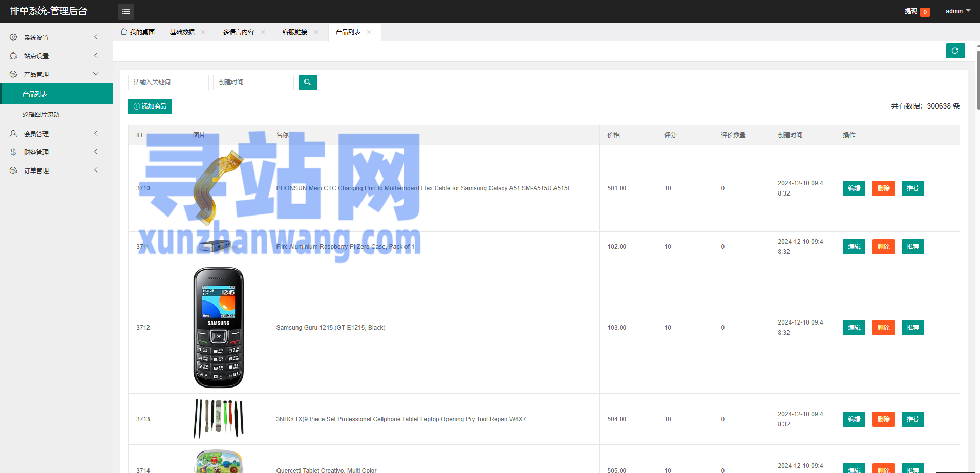Screen dimensions: 980x473
Task: Click the system settings gear icon
Action: click(13, 37)
